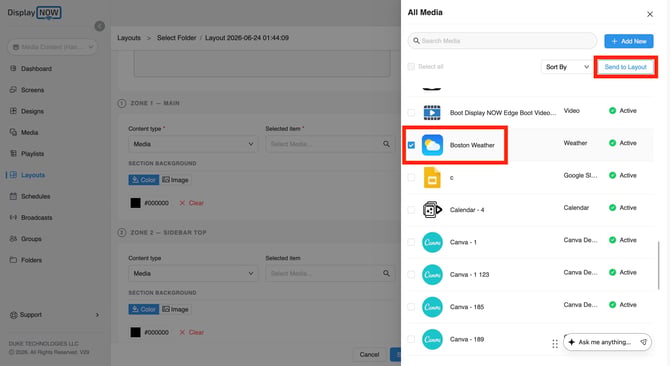Image resolution: width=670 pixels, height=366 pixels.
Task: Click the Add New button
Action: (x=629, y=41)
